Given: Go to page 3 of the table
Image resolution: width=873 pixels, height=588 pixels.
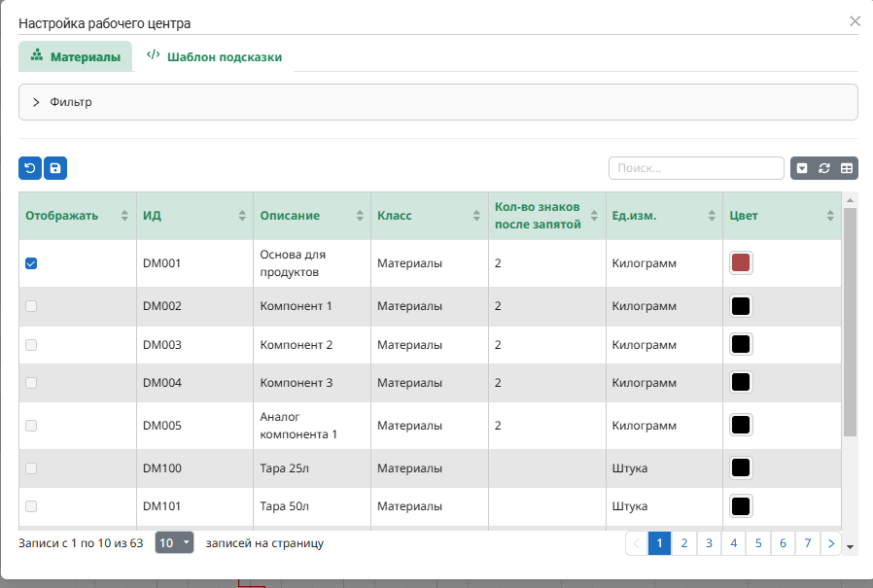Looking at the screenshot, I should point(710,543).
